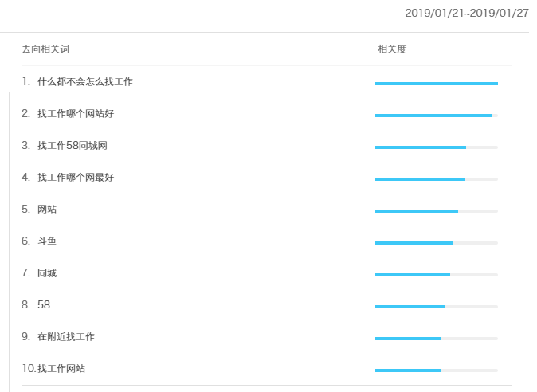Click the relevance bar for 找工作58同城网
Screen dimensions: 537x392
(437, 147)
